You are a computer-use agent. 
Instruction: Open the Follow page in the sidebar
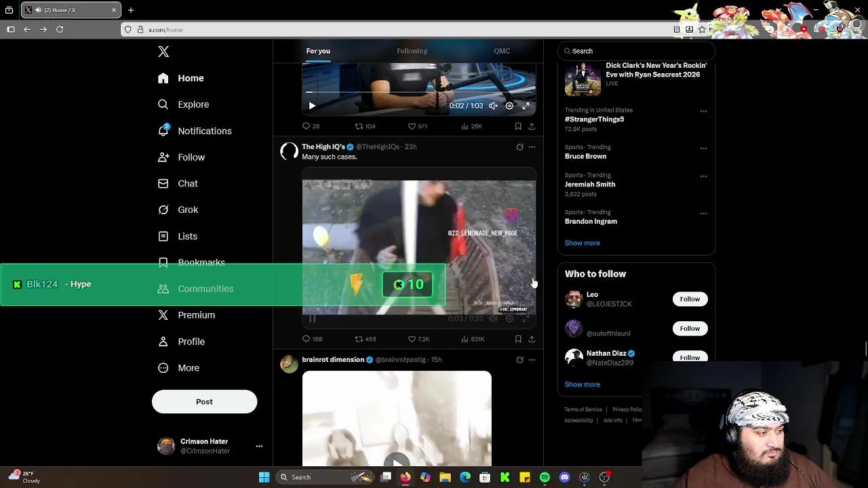point(181,157)
